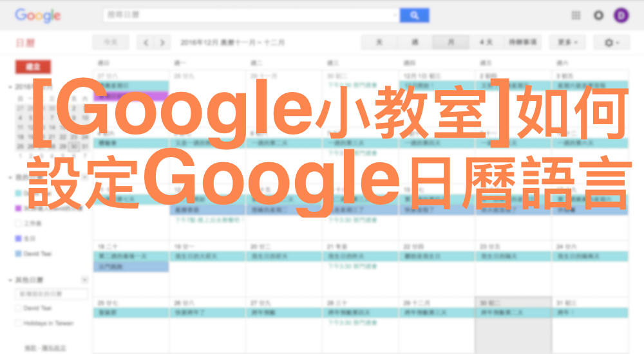Click the red 日曆 calendar title
Viewport: 644px width, 354px height.
pos(26,42)
